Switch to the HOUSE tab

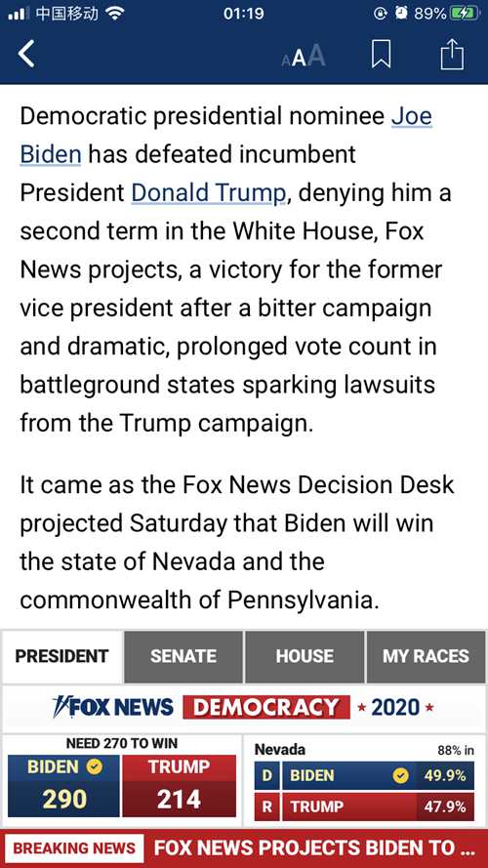[x=305, y=656]
